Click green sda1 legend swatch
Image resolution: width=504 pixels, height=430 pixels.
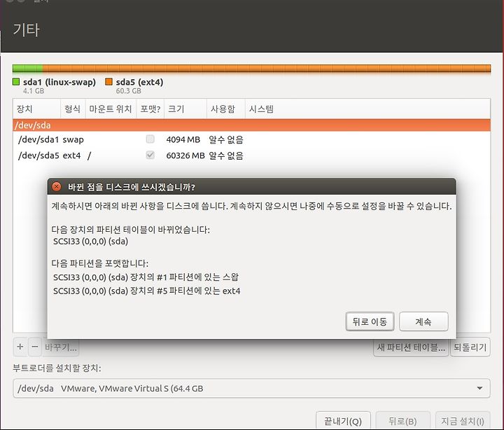pos(16,82)
